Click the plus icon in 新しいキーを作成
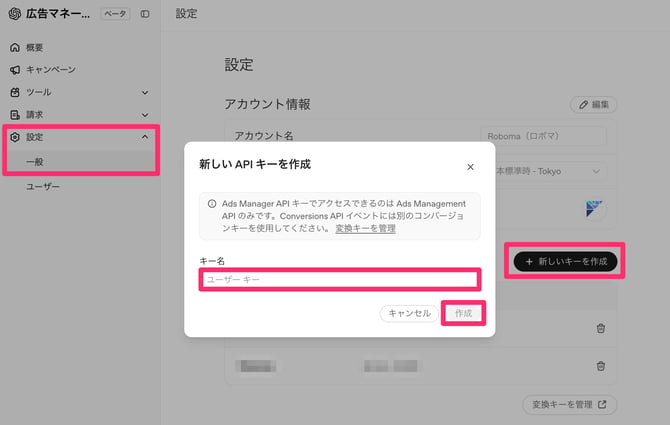This screenshot has width=670, height=425. click(529, 261)
